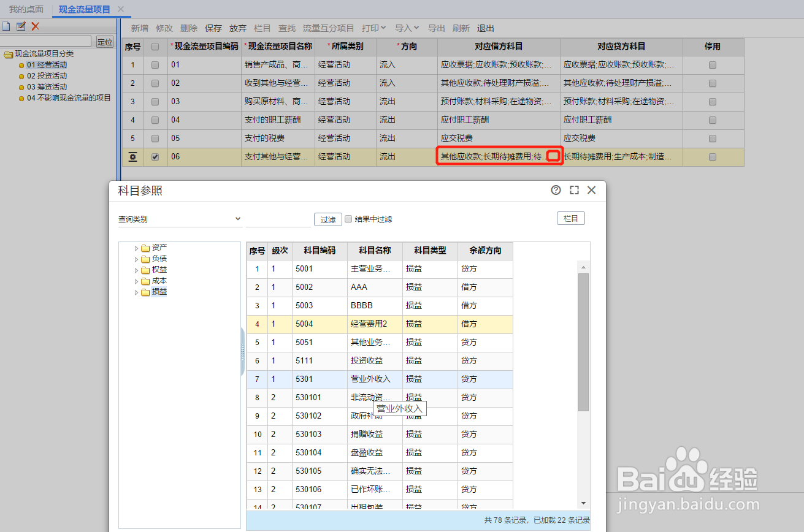Select account row 530104 盘盈收益

point(380,453)
